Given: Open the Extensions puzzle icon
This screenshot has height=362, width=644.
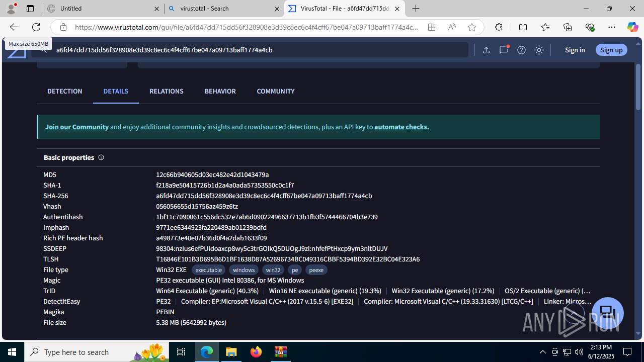Looking at the screenshot, I should tap(499, 27).
